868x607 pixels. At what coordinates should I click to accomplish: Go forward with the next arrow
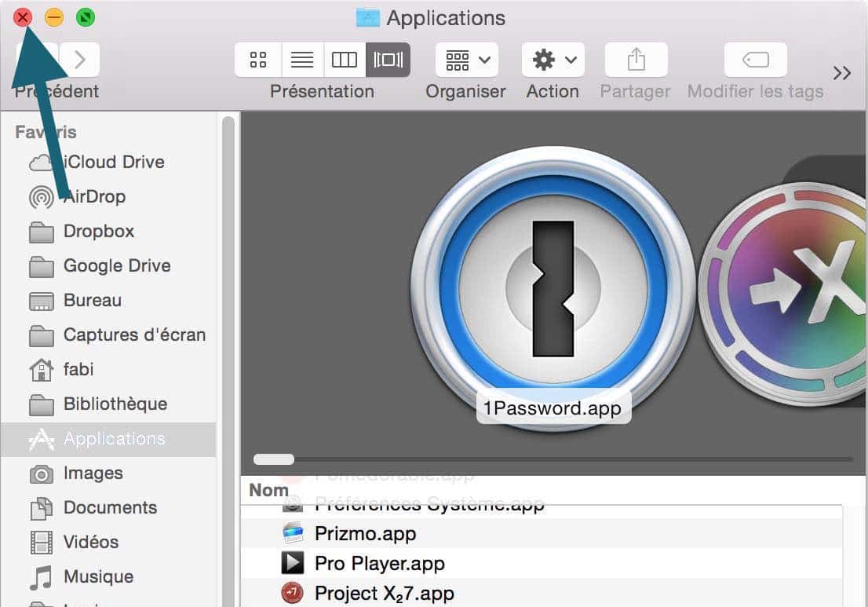80,59
